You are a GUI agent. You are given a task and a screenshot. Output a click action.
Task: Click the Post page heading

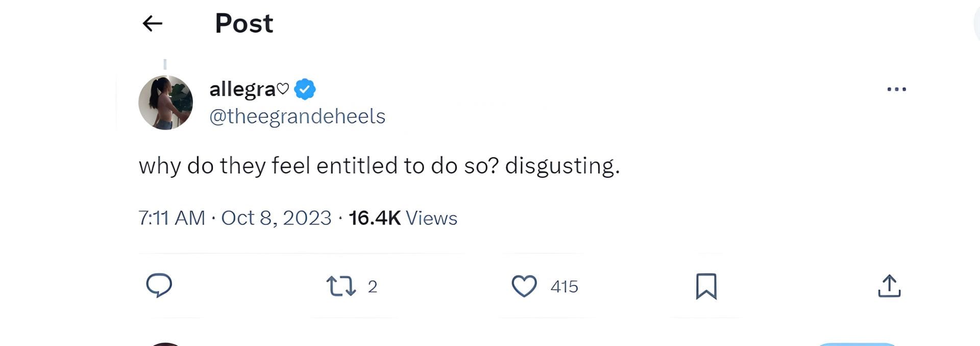click(x=244, y=24)
